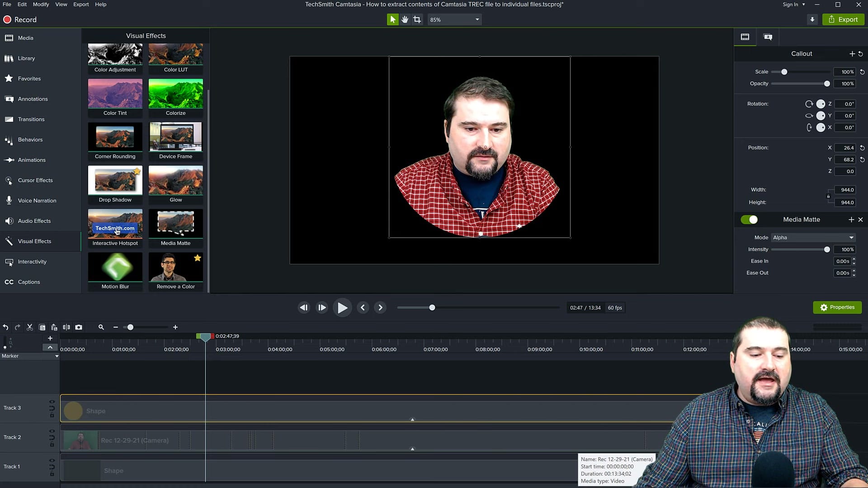Image resolution: width=868 pixels, height=488 pixels.
Task: Open the Captions panel
Action: [28, 282]
